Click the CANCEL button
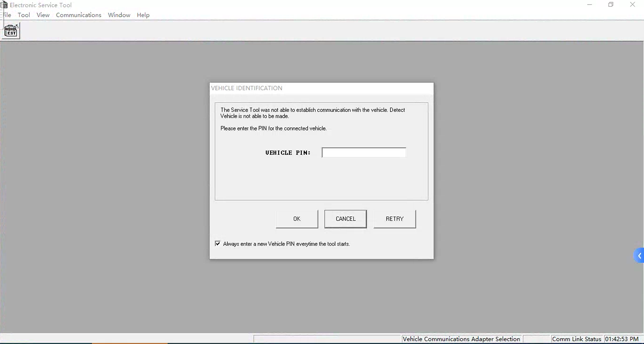Image resolution: width=644 pixels, height=344 pixels. (345, 219)
